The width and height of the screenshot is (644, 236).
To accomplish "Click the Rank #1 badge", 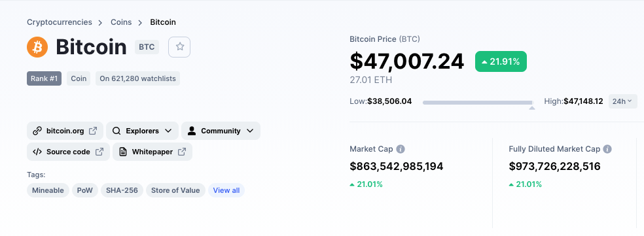I will (45, 78).
